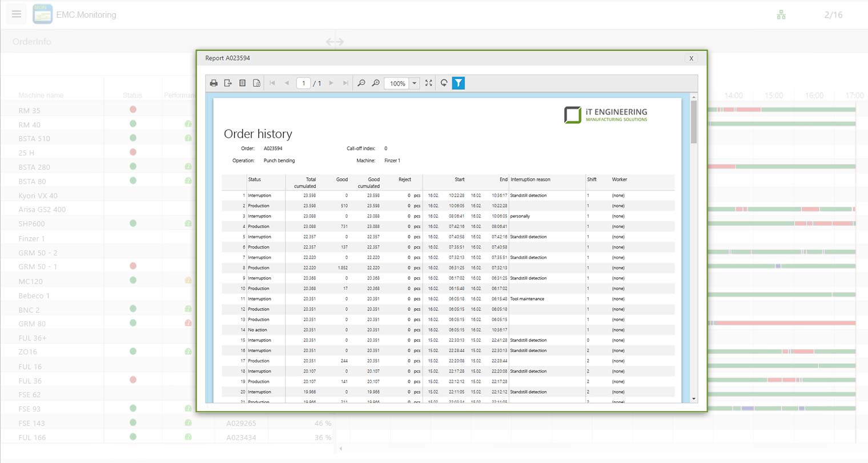
Task: Click the EMC.Monitoring app logo
Action: 43,14
